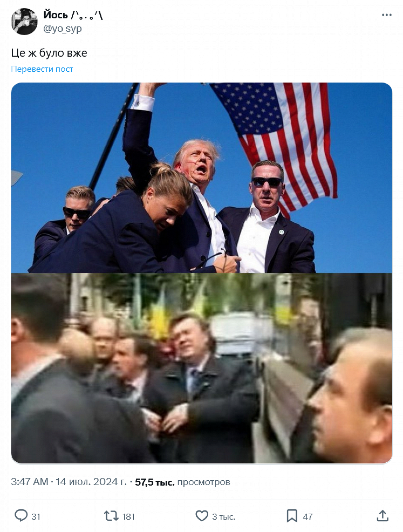This screenshot has height=532, width=403.
Task: Click the 181 reposts count
Action: tap(128, 516)
